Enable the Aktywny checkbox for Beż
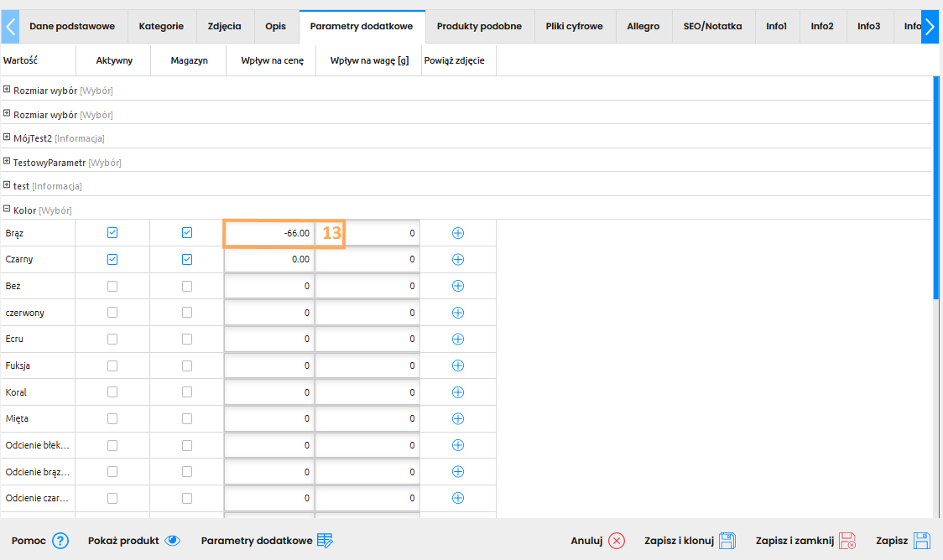This screenshot has height=560, width=943. pyautogui.click(x=112, y=286)
